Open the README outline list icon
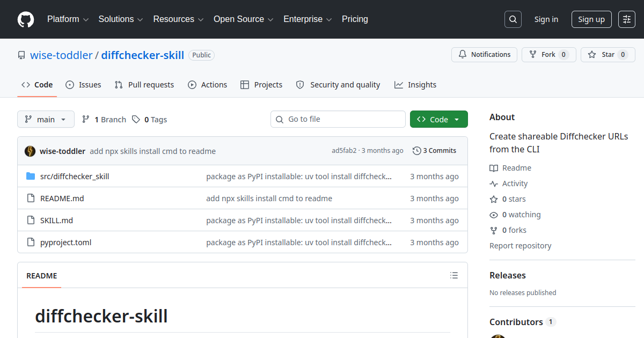Viewport: 644px width, 338px height. [x=454, y=275]
